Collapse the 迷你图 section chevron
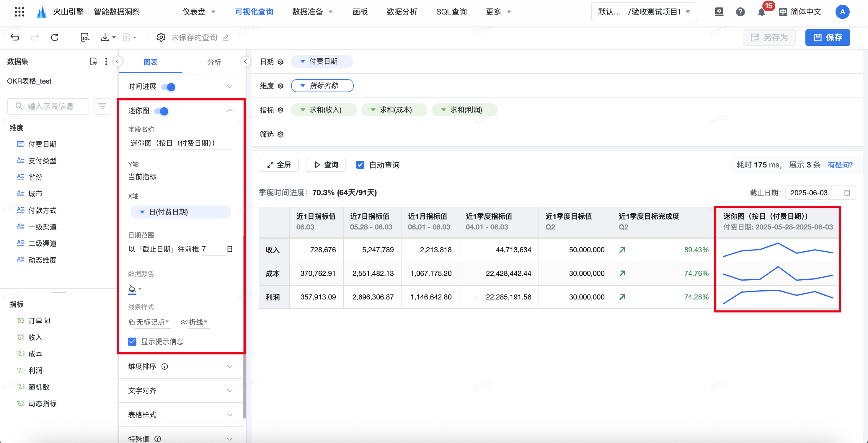The height and width of the screenshot is (443, 868). (x=229, y=110)
